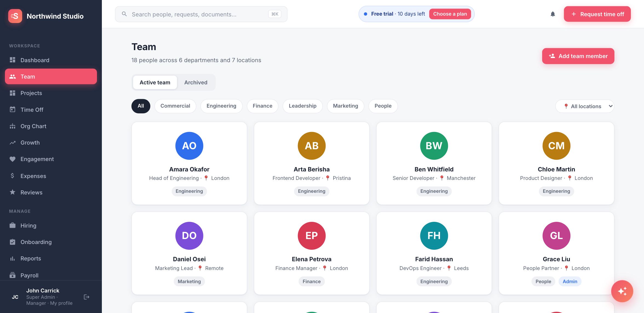Viewport: 644px width, 313px height.
Task: Filter team by People chip
Action: coord(383,106)
